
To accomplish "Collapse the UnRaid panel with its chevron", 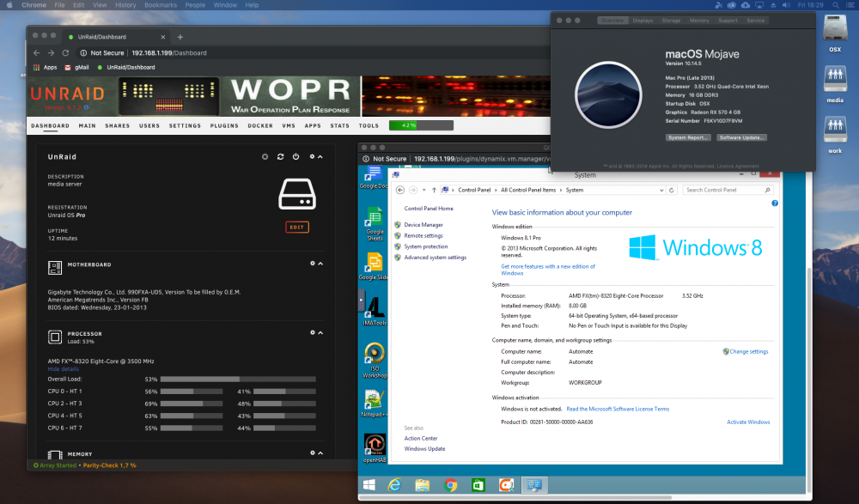I will tap(320, 156).
